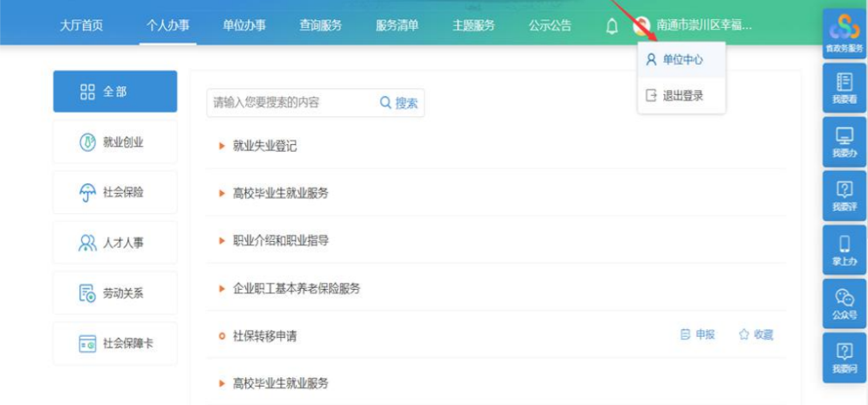Select 社会保障卡 category
This screenshot has height=405, width=868.
tap(115, 344)
